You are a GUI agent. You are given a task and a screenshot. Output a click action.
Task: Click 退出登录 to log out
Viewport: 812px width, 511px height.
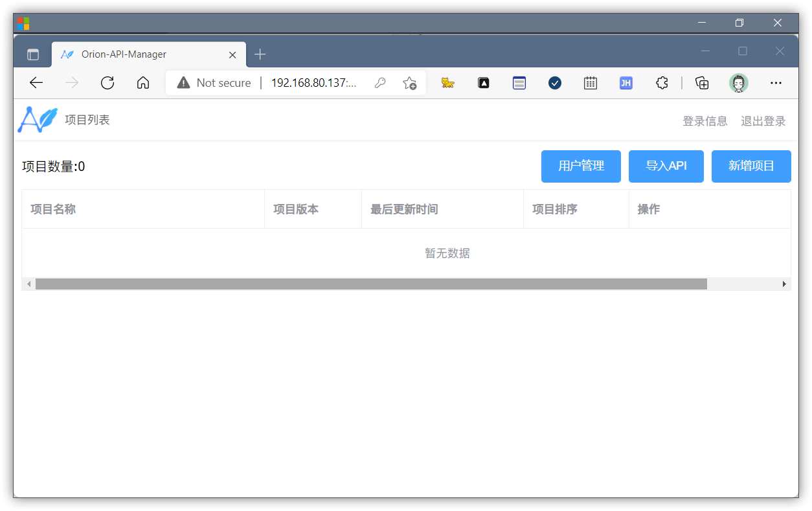pyautogui.click(x=763, y=121)
